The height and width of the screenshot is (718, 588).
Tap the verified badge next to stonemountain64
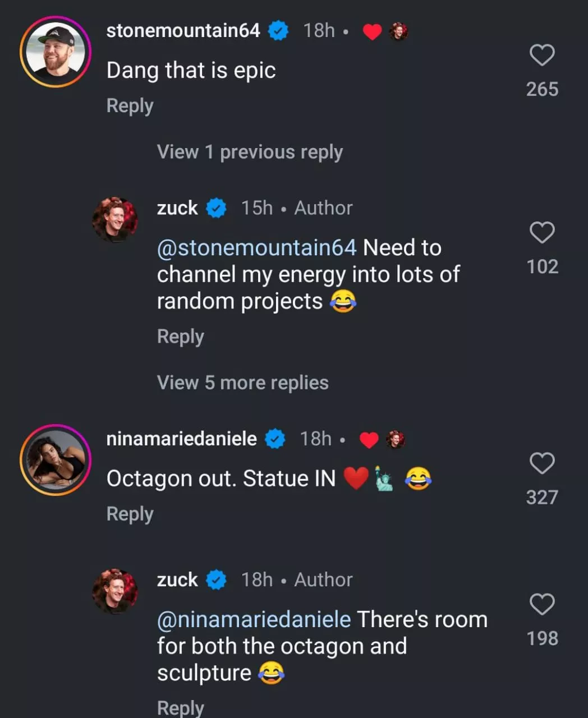[x=278, y=30]
